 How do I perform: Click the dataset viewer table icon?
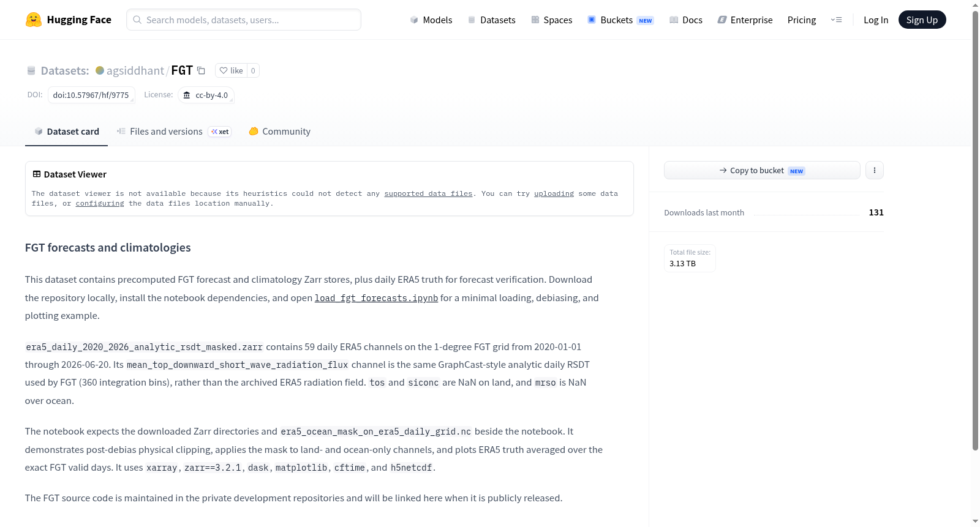(37, 174)
